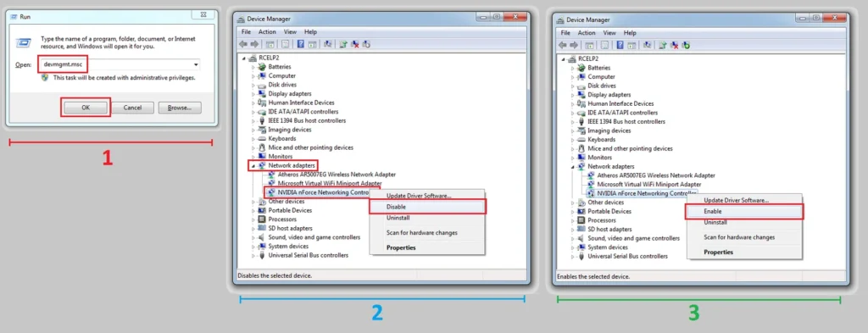The height and width of the screenshot is (333, 868).
Task: Select IDE ATA/ATAPI controllers in the Disable-menu window
Action: (303, 112)
